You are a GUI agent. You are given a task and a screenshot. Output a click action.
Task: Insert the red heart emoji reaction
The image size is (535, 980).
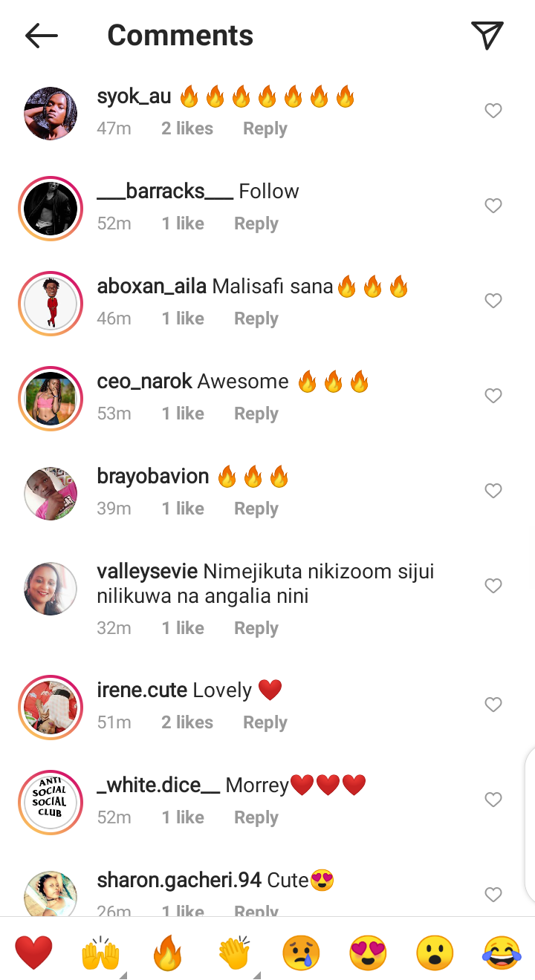pos(34,953)
